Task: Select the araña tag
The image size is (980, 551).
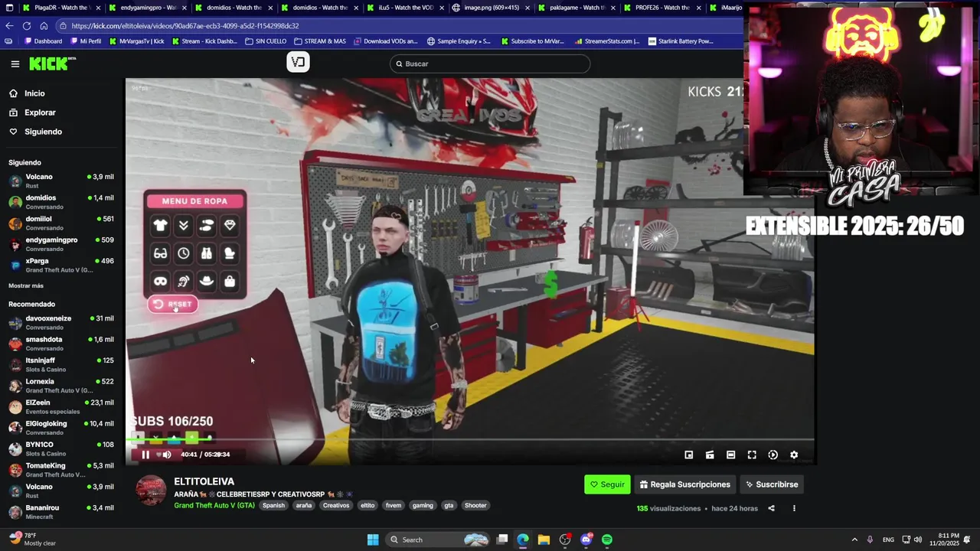Action: point(304,505)
